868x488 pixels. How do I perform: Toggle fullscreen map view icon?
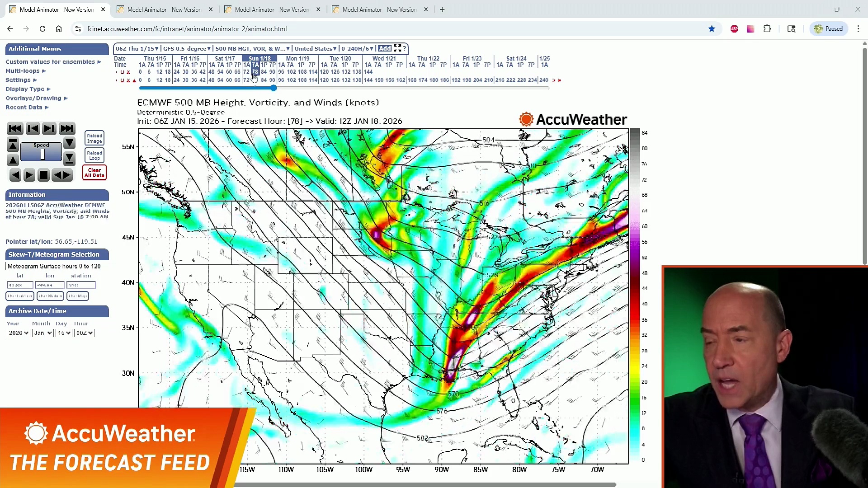click(397, 48)
